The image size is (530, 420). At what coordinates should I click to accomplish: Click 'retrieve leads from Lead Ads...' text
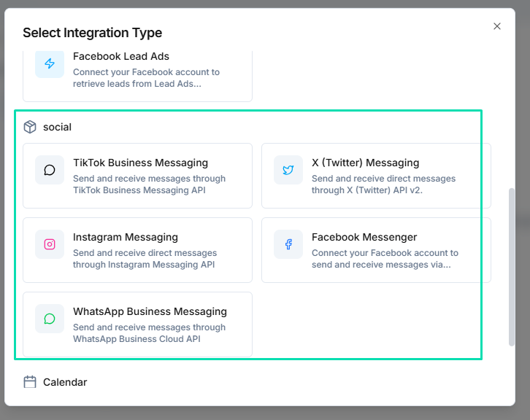[x=137, y=84]
